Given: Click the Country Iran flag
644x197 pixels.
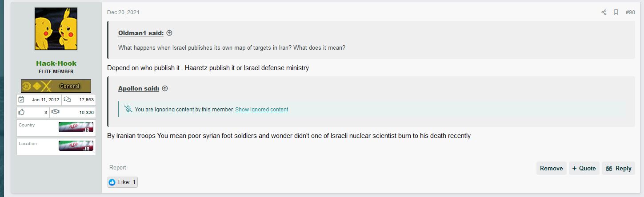Looking at the screenshot, I should 76,127.
